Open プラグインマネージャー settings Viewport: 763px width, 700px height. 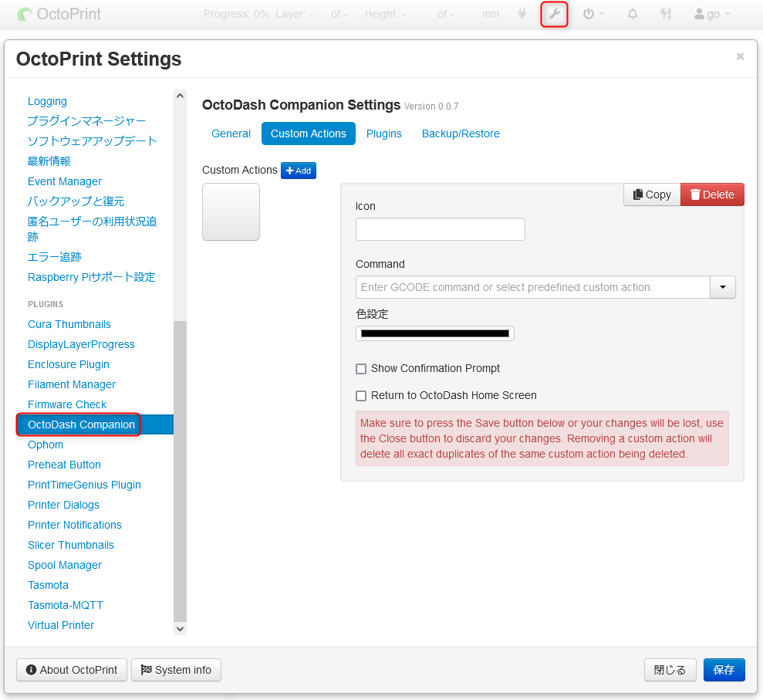[86, 121]
